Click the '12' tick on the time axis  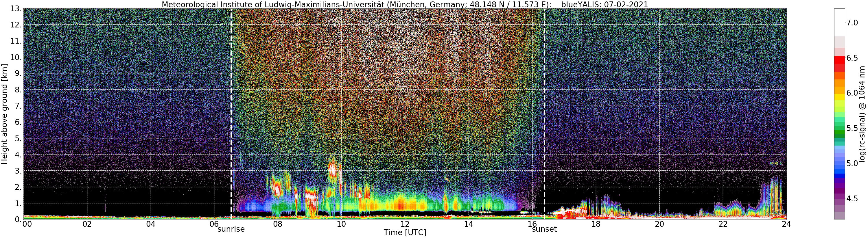(405, 224)
